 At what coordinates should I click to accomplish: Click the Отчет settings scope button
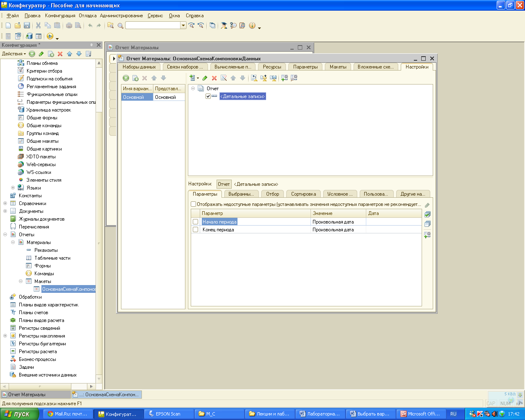[x=224, y=184]
